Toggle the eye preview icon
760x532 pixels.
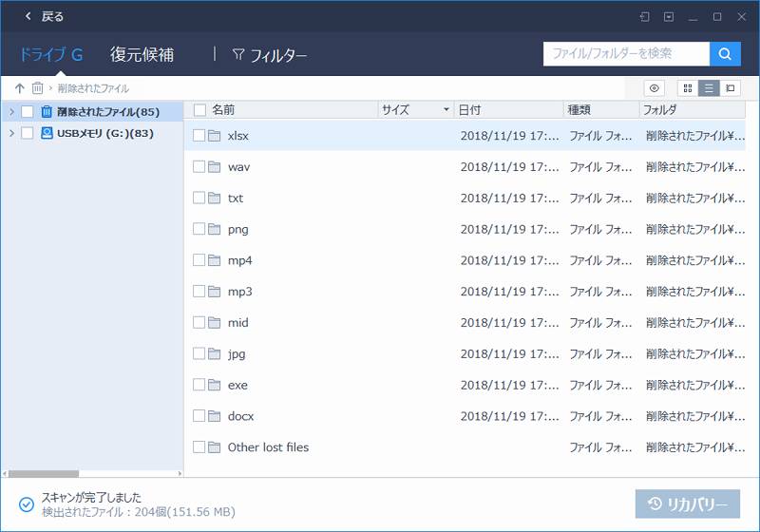click(x=654, y=88)
